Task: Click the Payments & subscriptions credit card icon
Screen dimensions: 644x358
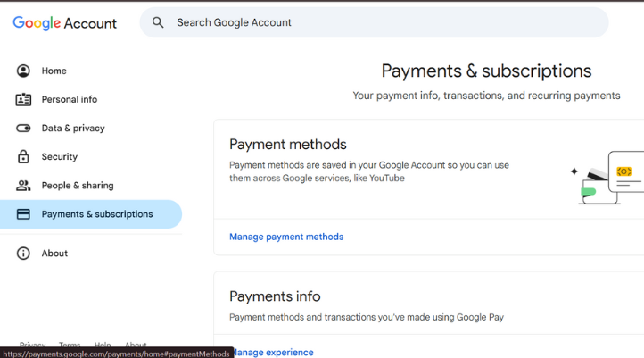Action: [23, 214]
